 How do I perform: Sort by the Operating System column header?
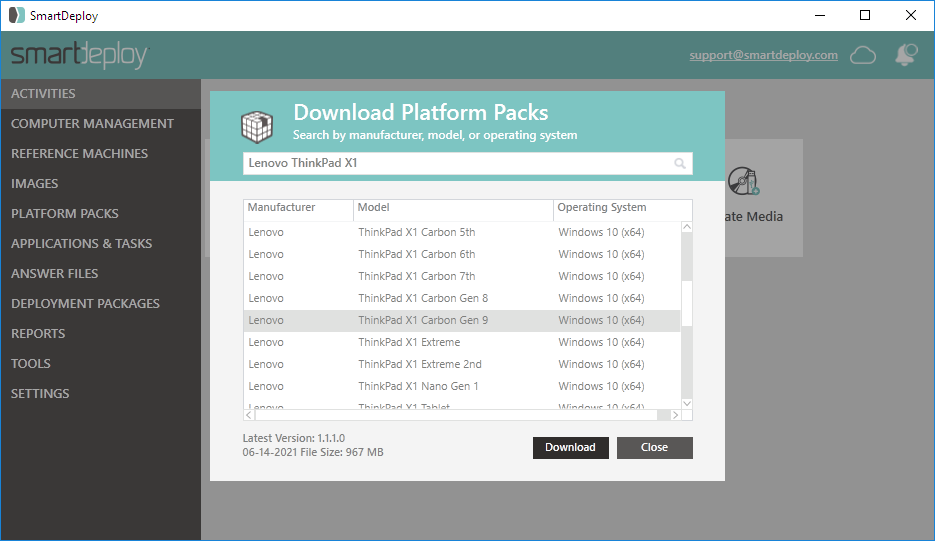coord(623,208)
